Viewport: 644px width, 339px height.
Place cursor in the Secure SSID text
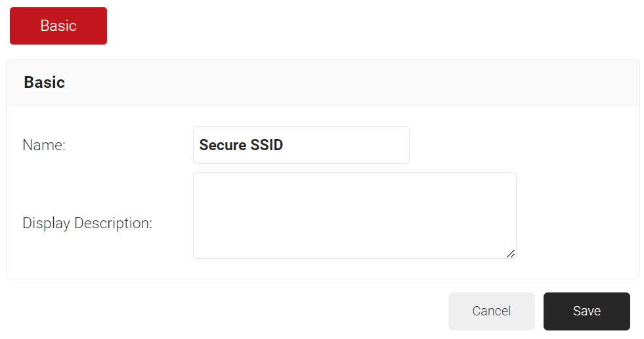[241, 145]
